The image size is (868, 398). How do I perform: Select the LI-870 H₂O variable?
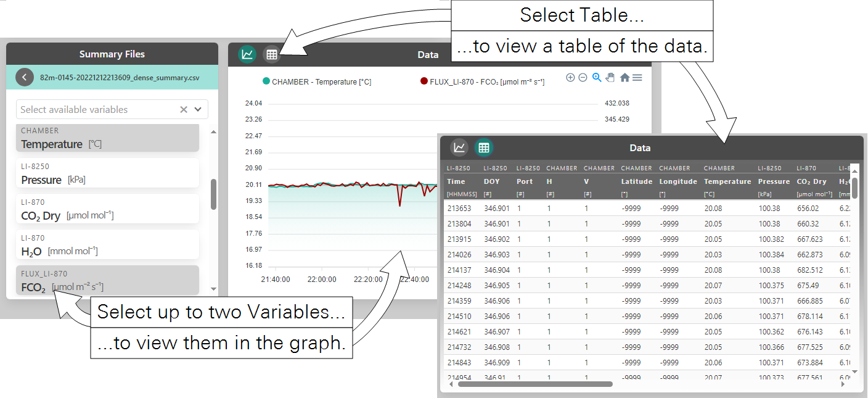pyautogui.click(x=107, y=245)
